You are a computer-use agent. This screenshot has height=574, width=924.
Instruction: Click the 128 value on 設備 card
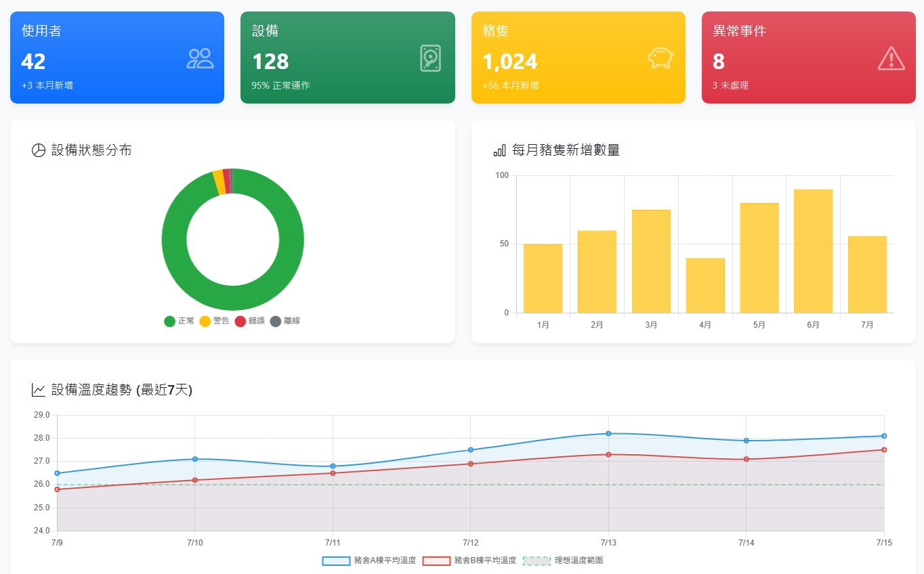(x=270, y=62)
